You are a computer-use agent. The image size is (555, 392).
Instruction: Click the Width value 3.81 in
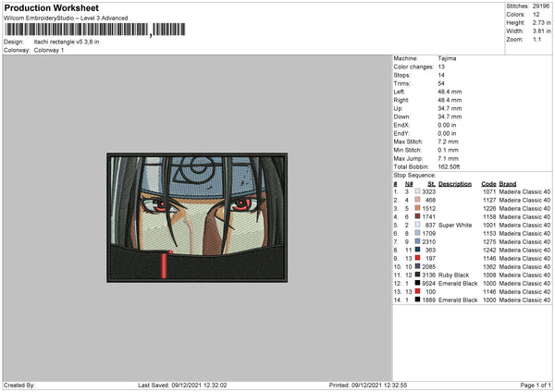[x=542, y=31]
